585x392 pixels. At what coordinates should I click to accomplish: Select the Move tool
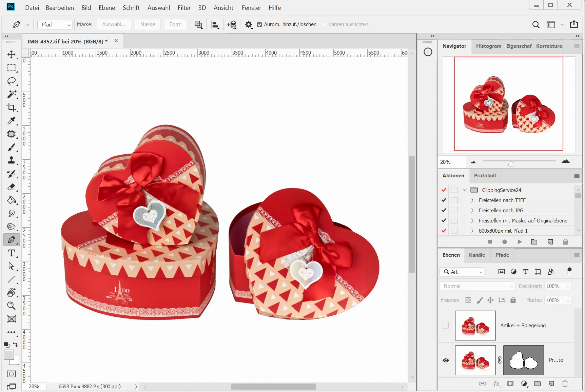pyautogui.click(x=12, y=55)
